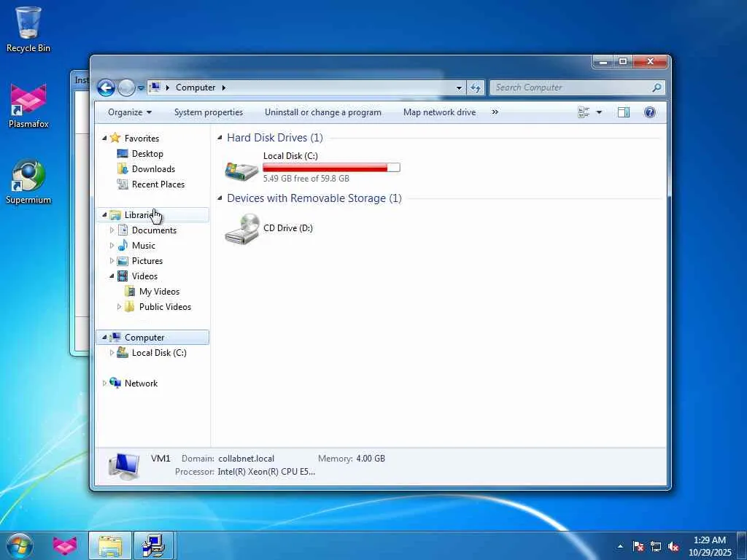Click the Favorites star icon
747x560 pixels.
(x=115, y=138)
